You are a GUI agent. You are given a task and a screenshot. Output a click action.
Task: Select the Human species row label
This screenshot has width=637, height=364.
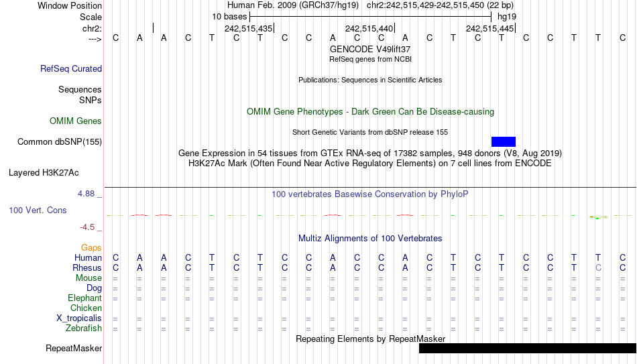[88, 258]
